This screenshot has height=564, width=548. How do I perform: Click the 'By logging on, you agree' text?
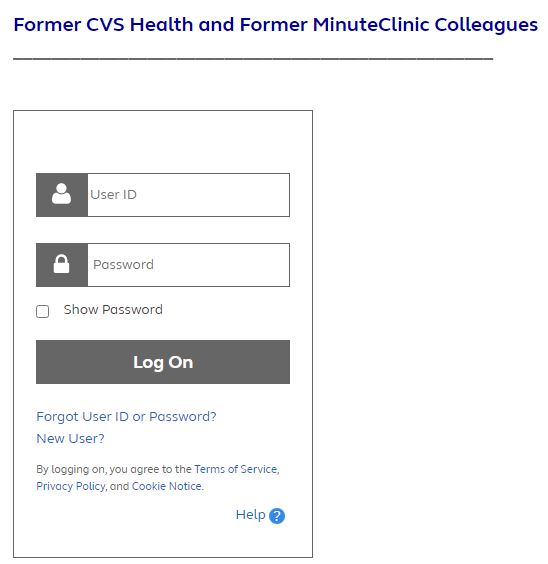pyautogui.click(x=114, y=469)
